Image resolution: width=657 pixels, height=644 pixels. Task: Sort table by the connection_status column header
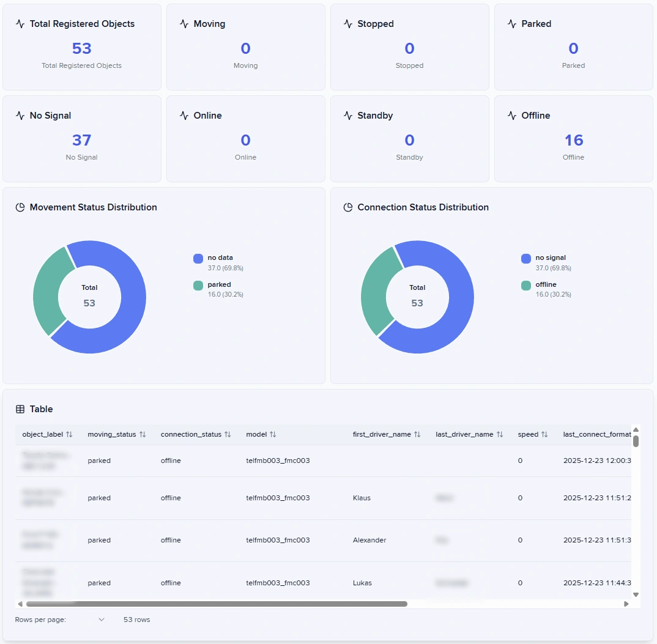pos(191,434)
